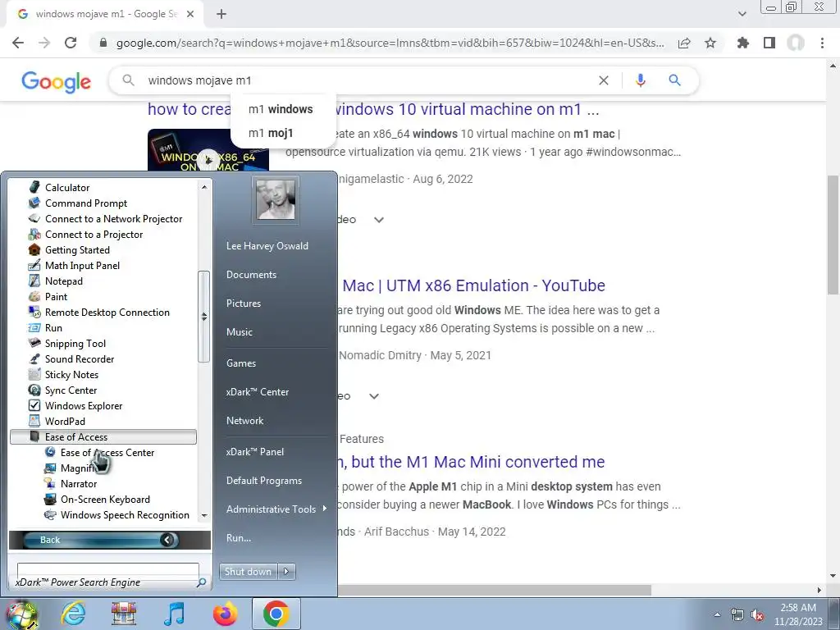Collapse the Ease of Access folder
The image size is (840, 630).
[103, 436]
